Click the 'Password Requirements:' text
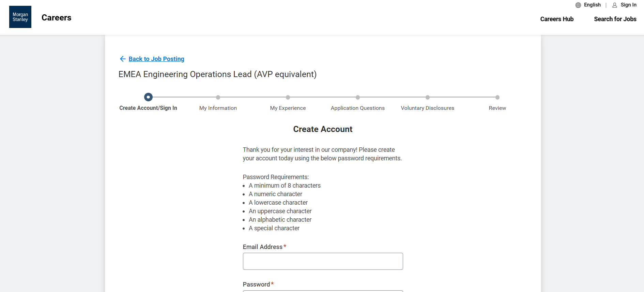This screenshot has height=292, width=644. (276, 177)
